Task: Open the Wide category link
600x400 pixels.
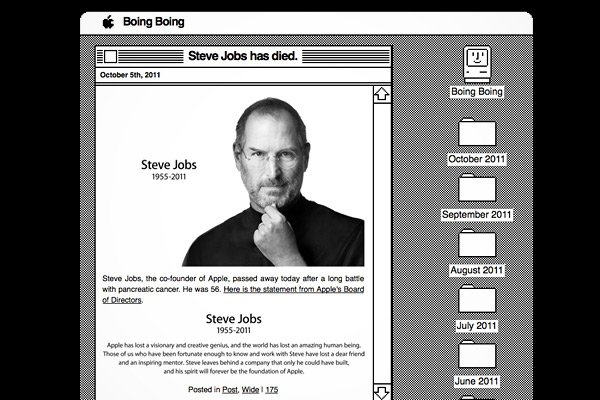Action: 250,390
